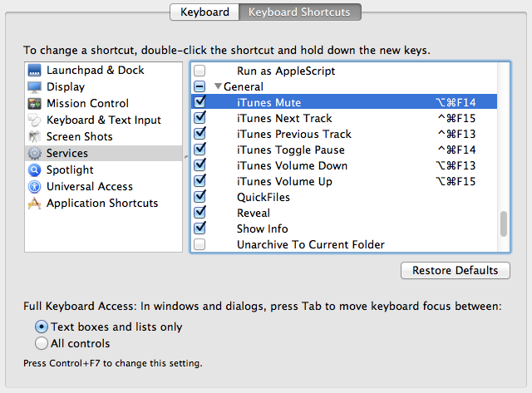Select the iTunes Volume Down row label
Viewport: 532px width, 393px height.
[292, 165]
